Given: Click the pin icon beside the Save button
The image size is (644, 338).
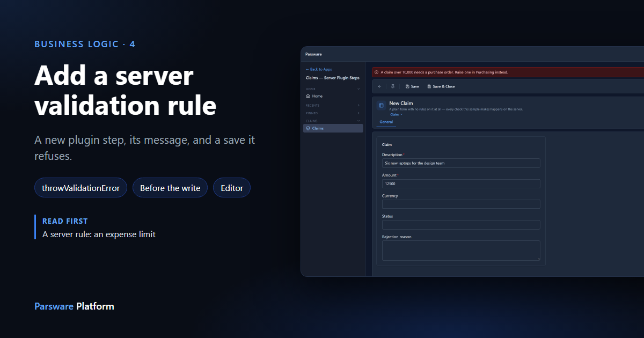Looking at the screenshot, I should (393, 86).
